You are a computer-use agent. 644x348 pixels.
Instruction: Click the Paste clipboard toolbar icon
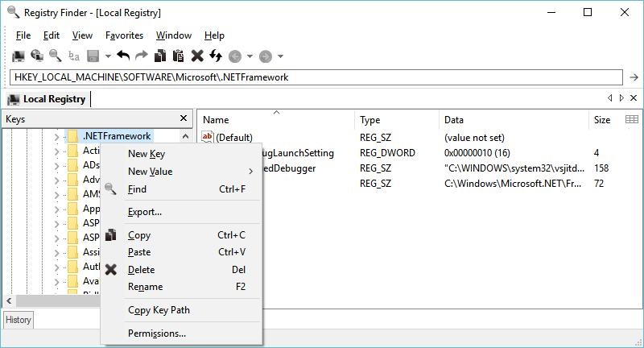tap(179, 56)
